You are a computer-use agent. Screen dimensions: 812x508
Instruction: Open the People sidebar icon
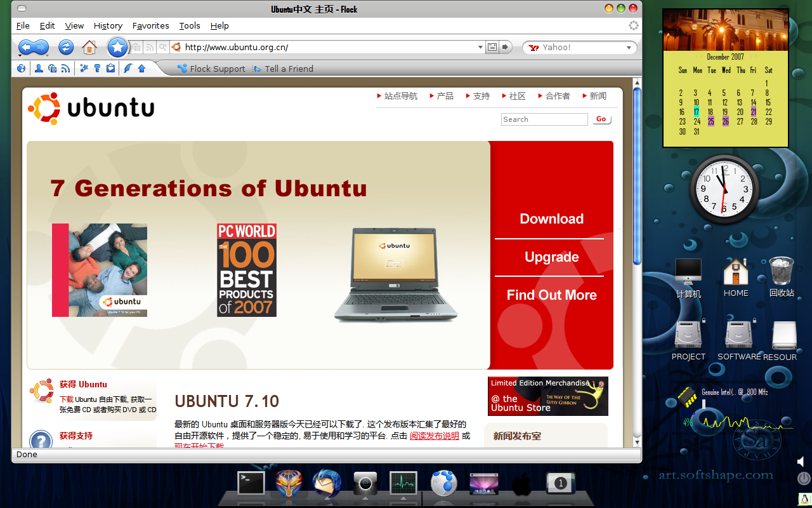pos(39,69)
